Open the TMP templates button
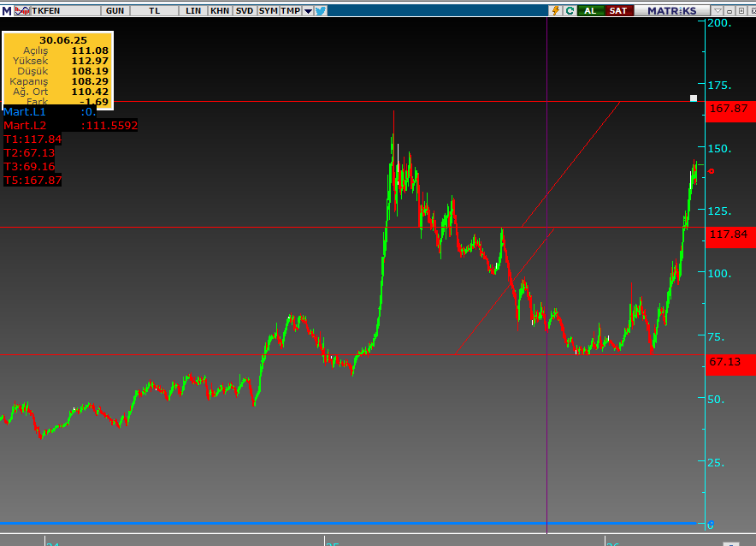756x546 pixels. click(291, 10)
